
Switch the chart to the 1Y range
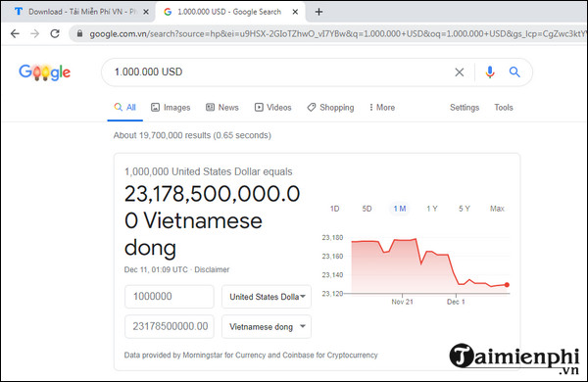click(431, 209)
